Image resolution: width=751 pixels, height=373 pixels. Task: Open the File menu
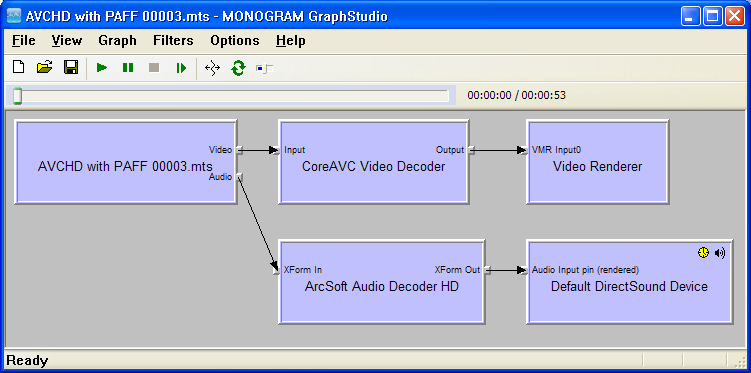tap(23, 41)
